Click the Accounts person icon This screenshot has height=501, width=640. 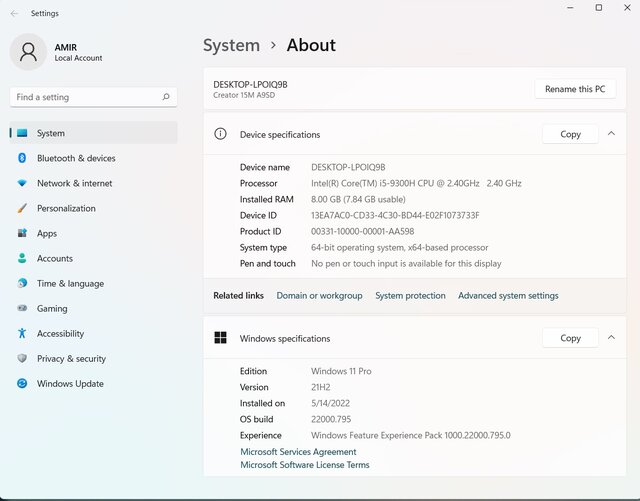click(22, 258)
